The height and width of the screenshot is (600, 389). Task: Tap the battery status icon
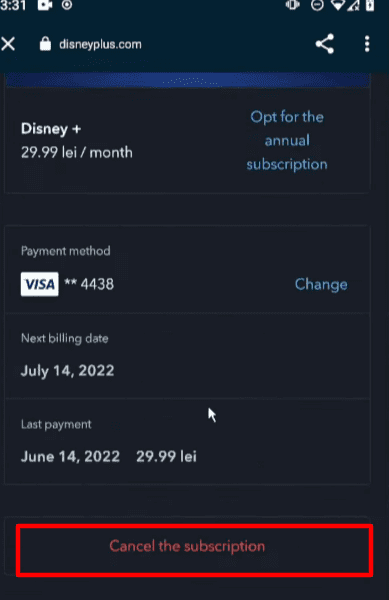point(370,5)
